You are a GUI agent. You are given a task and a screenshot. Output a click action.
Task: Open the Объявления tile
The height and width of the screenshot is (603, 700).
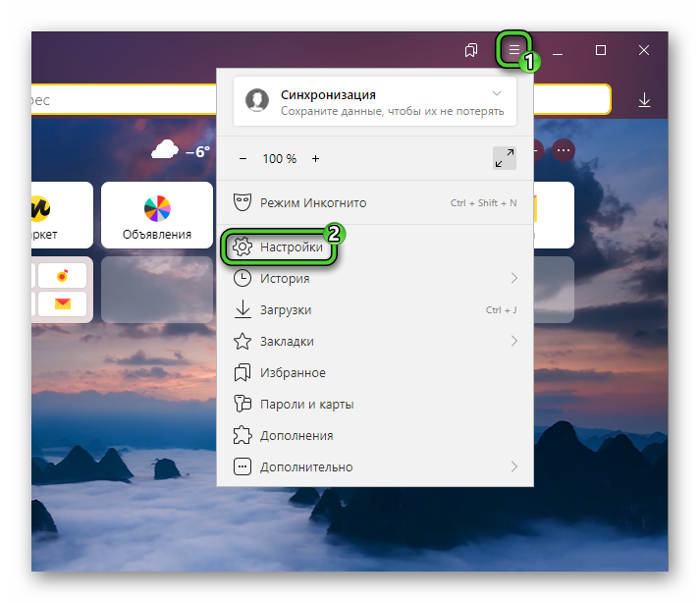tap(157, 215)
